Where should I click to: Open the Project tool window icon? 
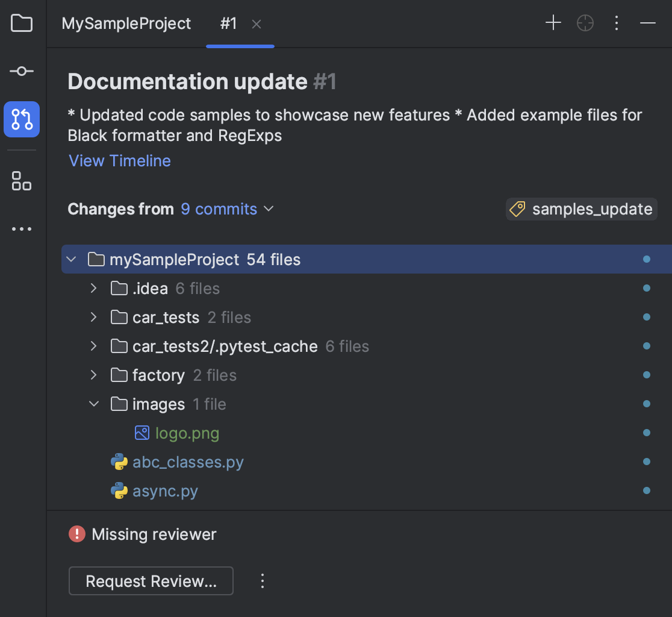(21, 23)
